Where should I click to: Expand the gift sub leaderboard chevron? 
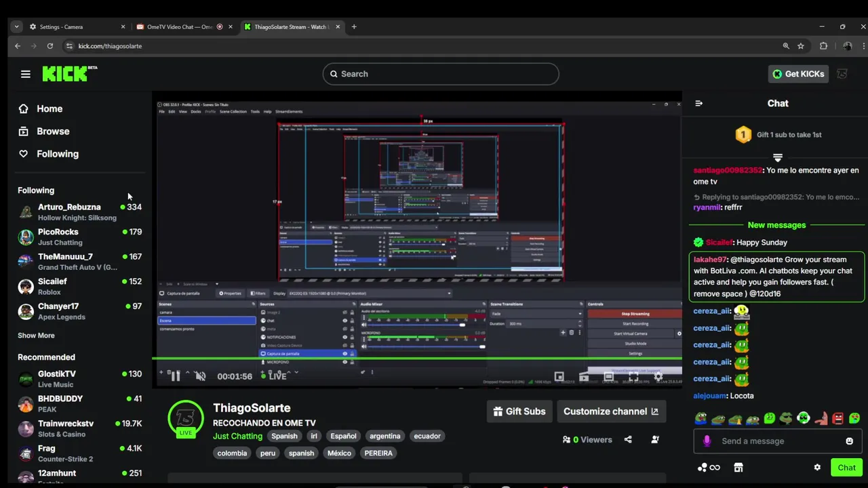tap(778, 157)
